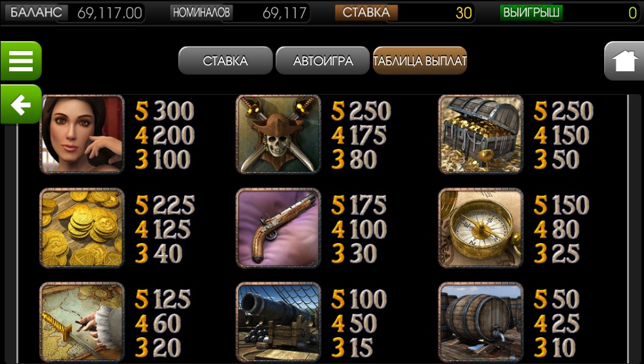Select the woman portrait symbol
This screenshot has width=644, height=364.
82,134
